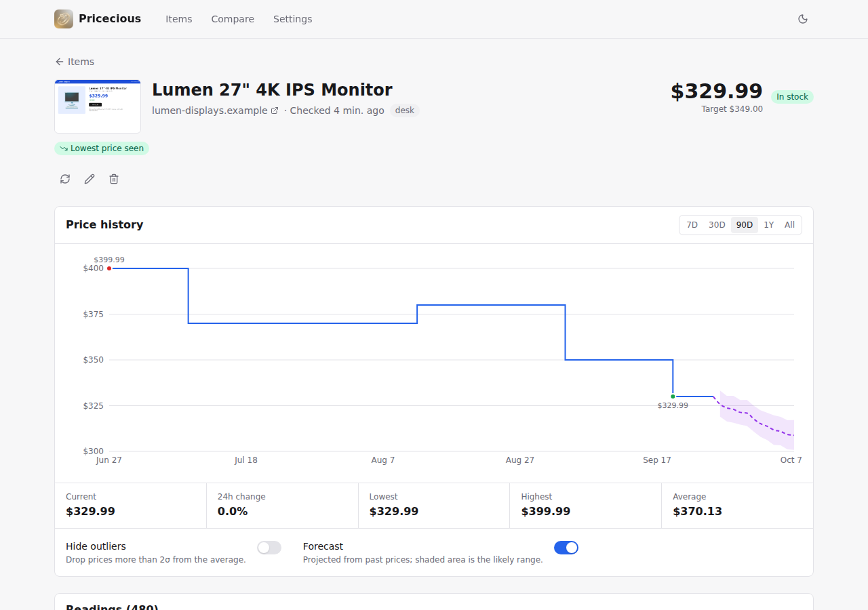868x610 pixels.
Task: Click the Drop prices more than 2σ text
Action: coord(156,560)
